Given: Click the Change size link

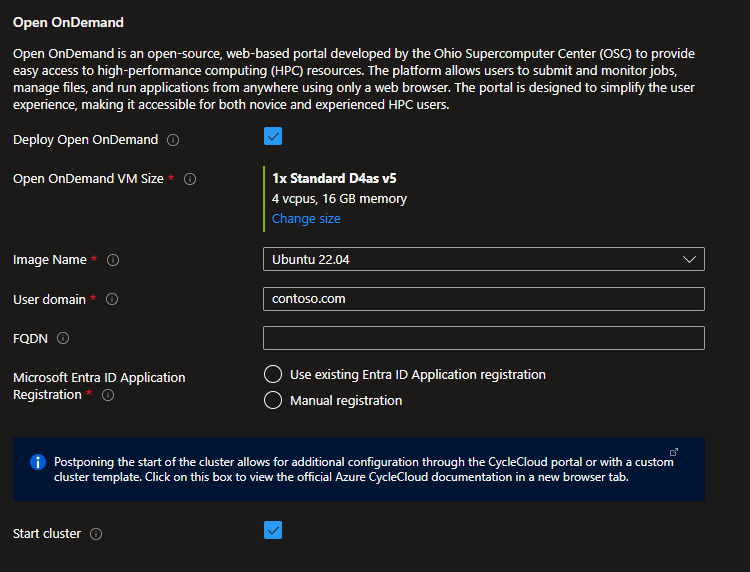Looking at the screenshot, I should coord(306,219).
